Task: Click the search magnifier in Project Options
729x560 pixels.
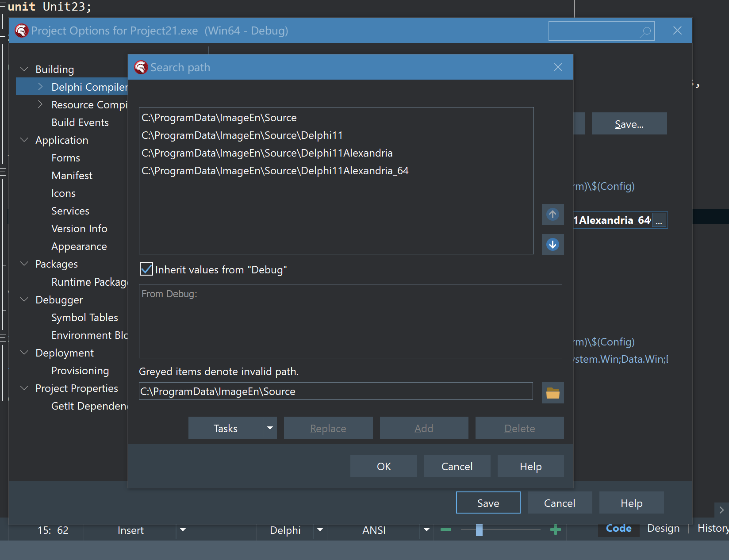Action: 645,31
